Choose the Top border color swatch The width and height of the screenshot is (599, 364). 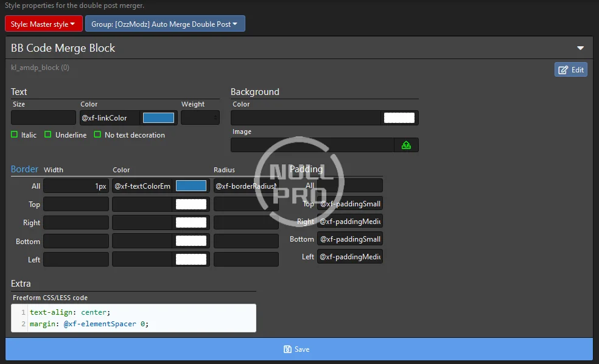coord(191,205)
